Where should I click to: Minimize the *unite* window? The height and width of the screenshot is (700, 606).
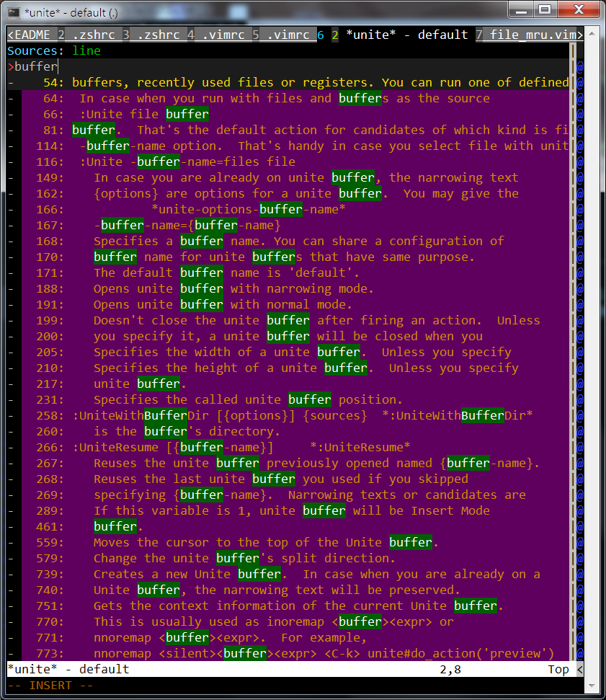[x=521, y=10]
